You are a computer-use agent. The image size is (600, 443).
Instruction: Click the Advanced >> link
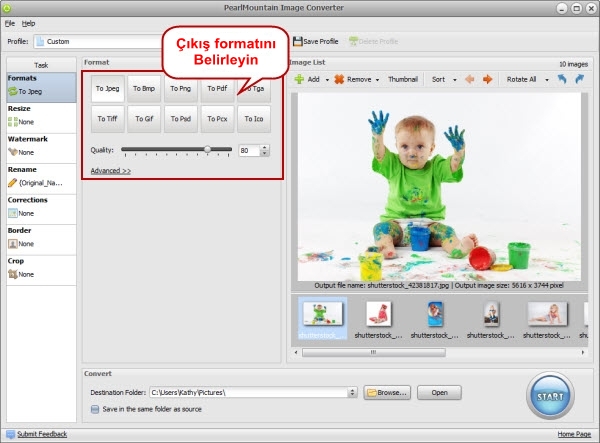click(110, 171)
